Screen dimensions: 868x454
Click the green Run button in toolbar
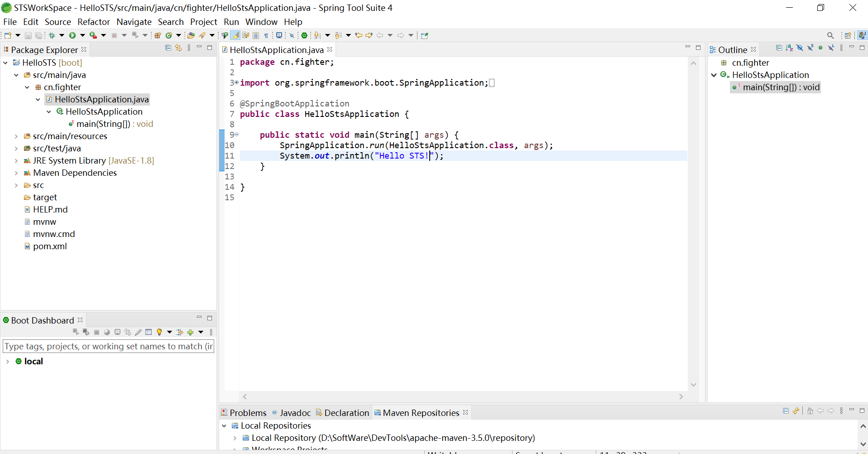72,35
